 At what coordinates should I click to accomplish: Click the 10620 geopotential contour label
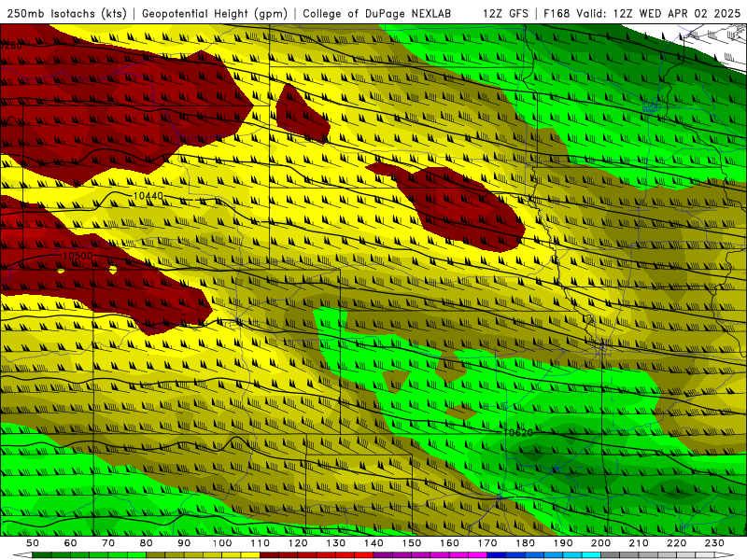[518, 432]
